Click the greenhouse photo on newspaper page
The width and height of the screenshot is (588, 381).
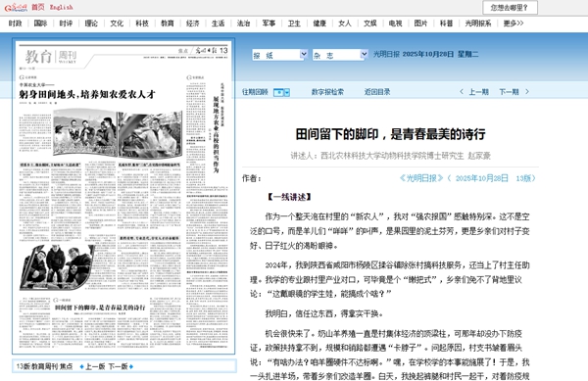click(x=150, y=134)
